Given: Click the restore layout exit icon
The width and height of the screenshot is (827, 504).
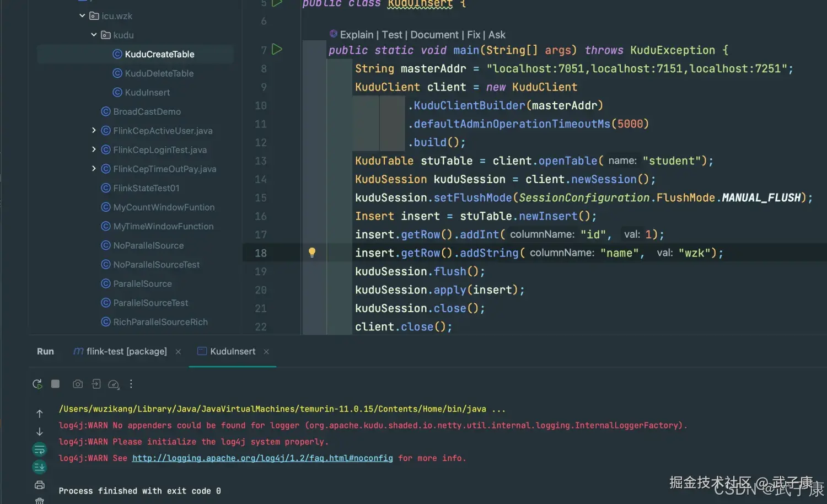Looking at the screenshot, I should coord(96,384).
